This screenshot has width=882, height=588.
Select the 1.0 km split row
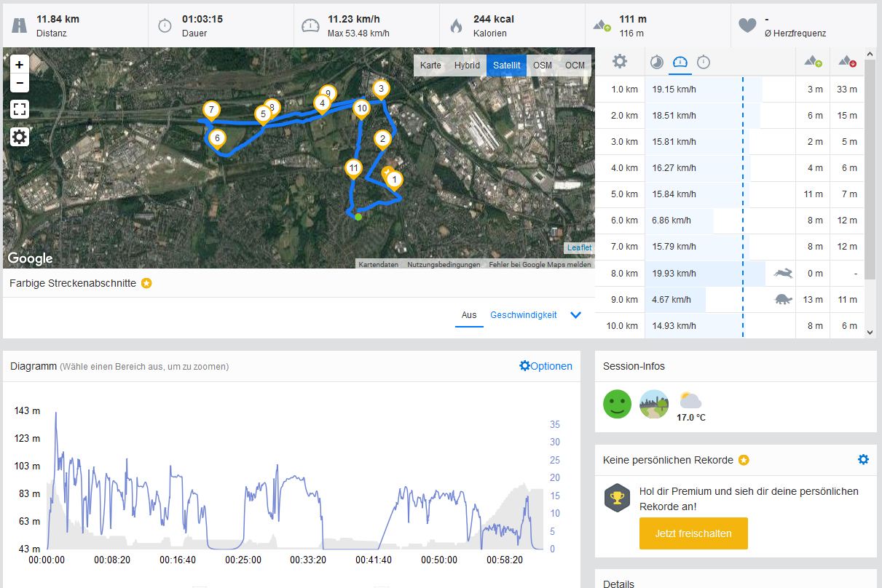click(730, 89)
